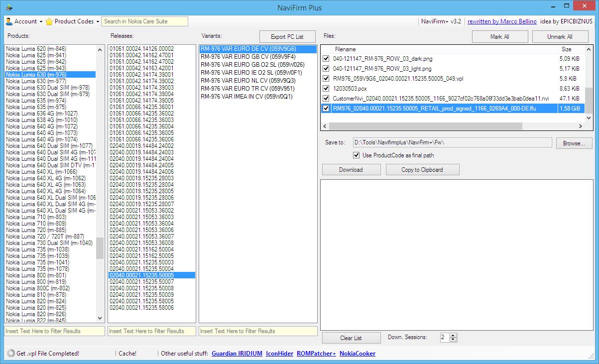Image resolution: width=599 pixels, height=364 pixels.
Task: Uncheck the RETAIL_prod_signed .ffu file checkbox
Action: click(326, 109)
